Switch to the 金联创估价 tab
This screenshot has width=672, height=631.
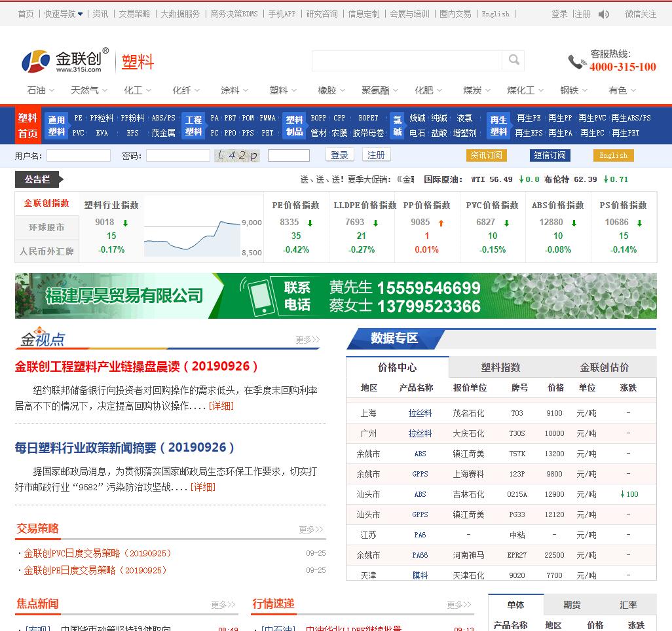tap(605, 367)
